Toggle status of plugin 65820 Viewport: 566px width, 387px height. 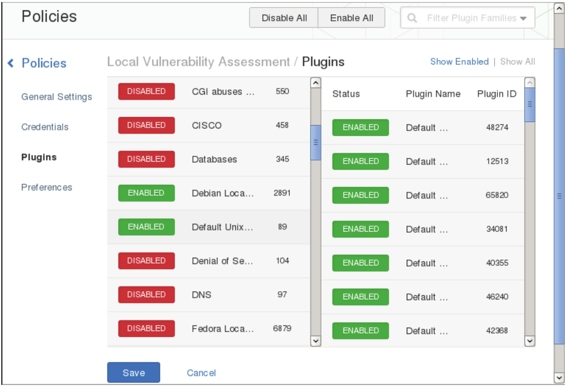tap(361, 195)
